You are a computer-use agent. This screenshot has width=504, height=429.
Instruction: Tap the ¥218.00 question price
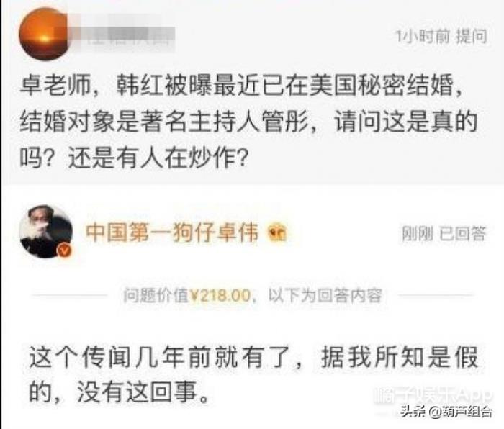[220, 295]
